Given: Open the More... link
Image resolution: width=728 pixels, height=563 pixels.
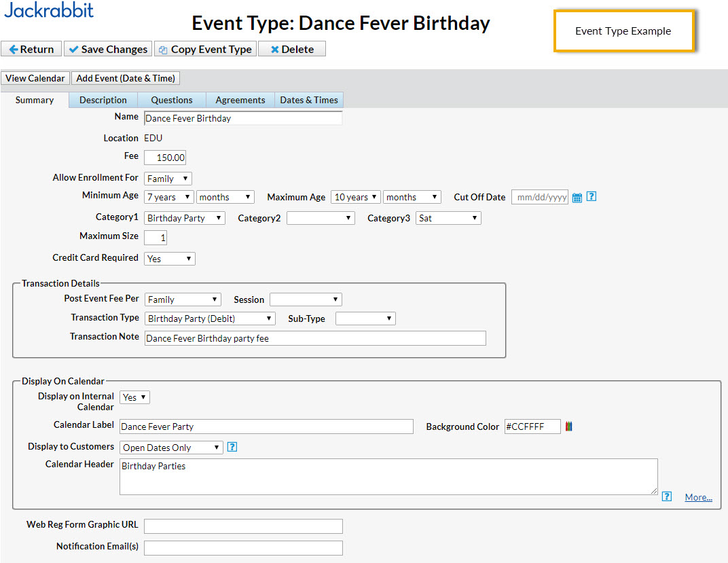Looking at the screenshot, I should 698,497.
